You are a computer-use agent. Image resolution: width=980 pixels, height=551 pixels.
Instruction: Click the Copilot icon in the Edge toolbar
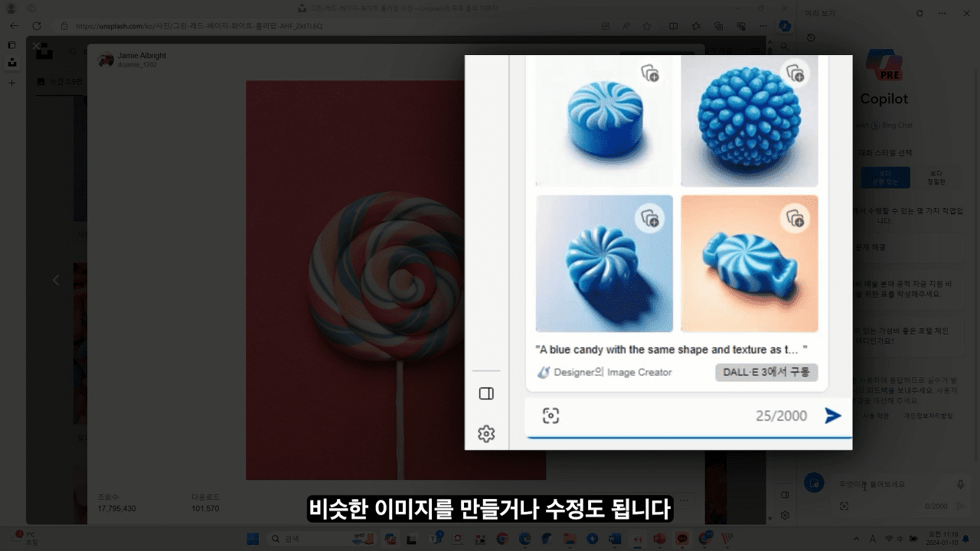(x=784, y=25)
